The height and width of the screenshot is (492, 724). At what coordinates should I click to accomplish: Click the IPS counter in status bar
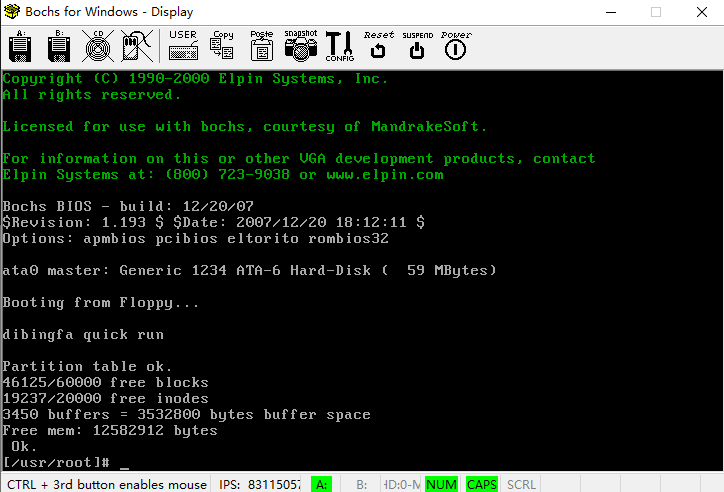click(259, 485)
